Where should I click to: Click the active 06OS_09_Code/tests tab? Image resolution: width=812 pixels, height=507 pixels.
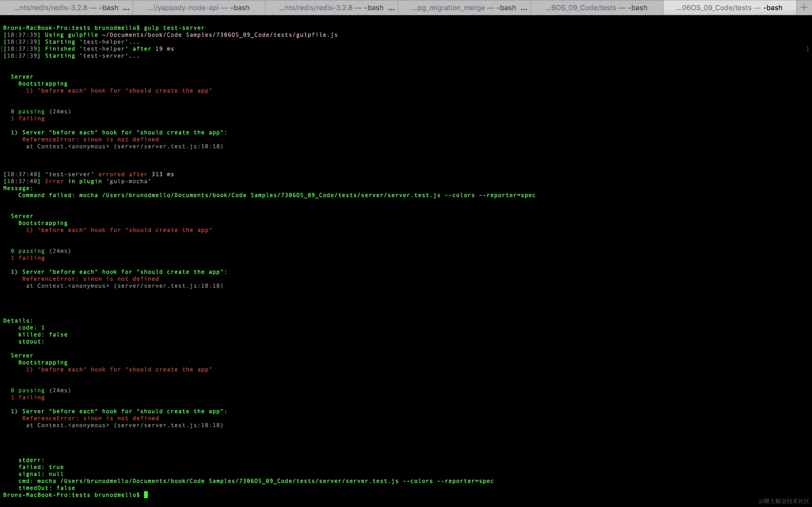point(729,8)
